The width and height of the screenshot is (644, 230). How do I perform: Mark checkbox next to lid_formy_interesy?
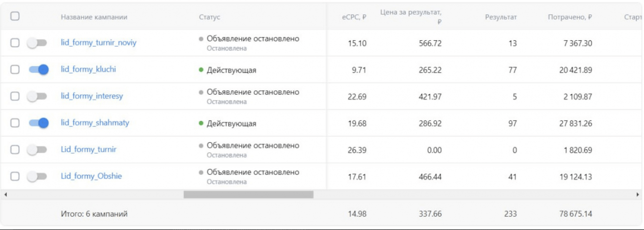(x=15, y=96)
